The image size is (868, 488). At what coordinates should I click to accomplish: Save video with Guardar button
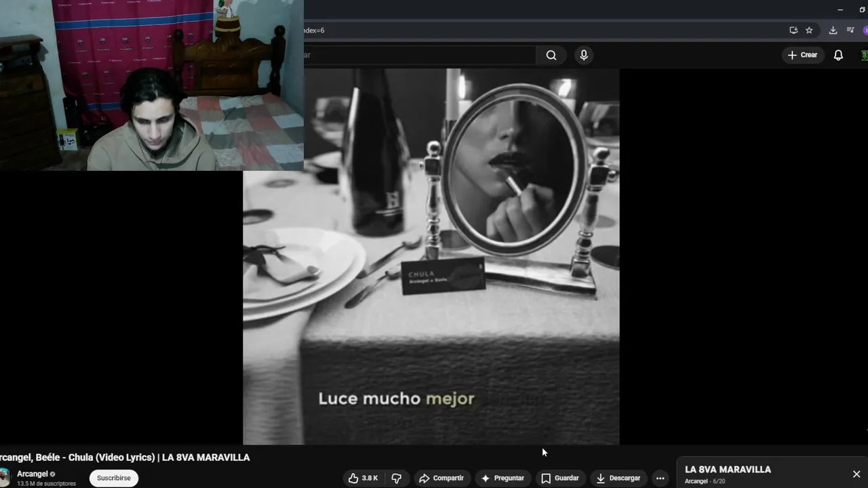(x=560, y=478)
